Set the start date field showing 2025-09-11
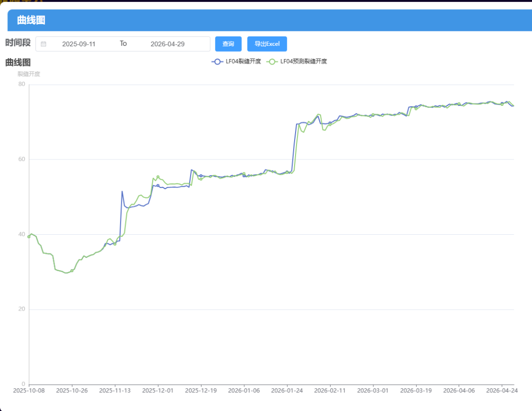Viewport: 532px width, 411px height. (79, 44)
